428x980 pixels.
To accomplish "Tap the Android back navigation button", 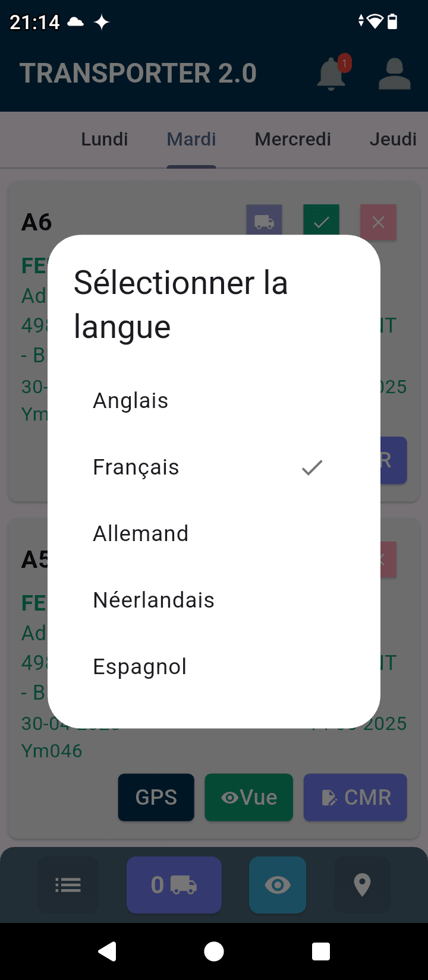I will coord(107,951).
